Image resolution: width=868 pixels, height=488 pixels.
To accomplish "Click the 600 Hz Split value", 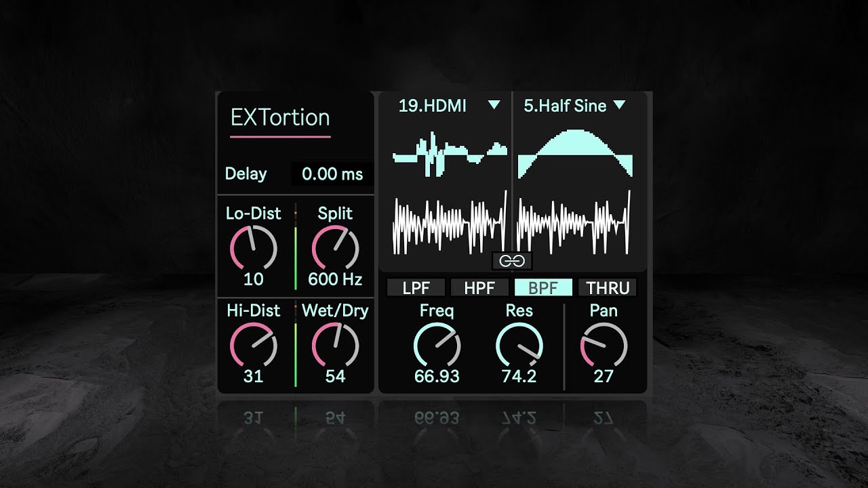I will click(335, 279).
